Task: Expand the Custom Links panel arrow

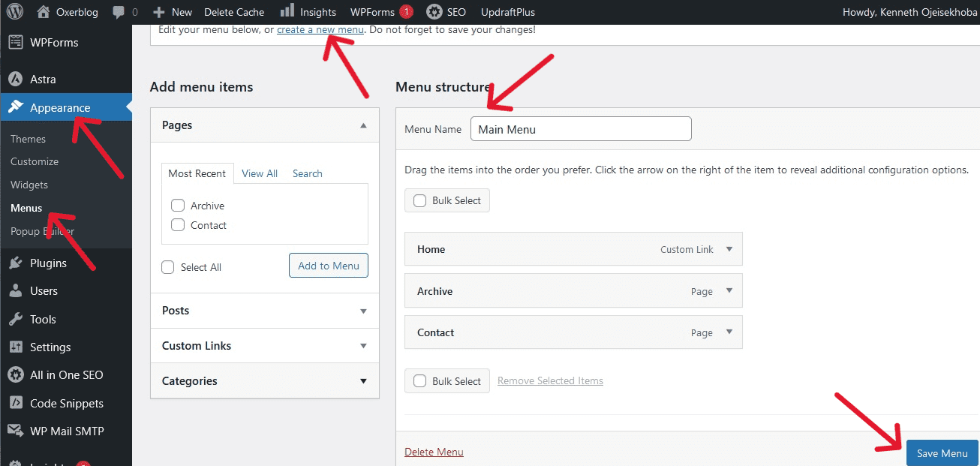Action: point(363,346)
